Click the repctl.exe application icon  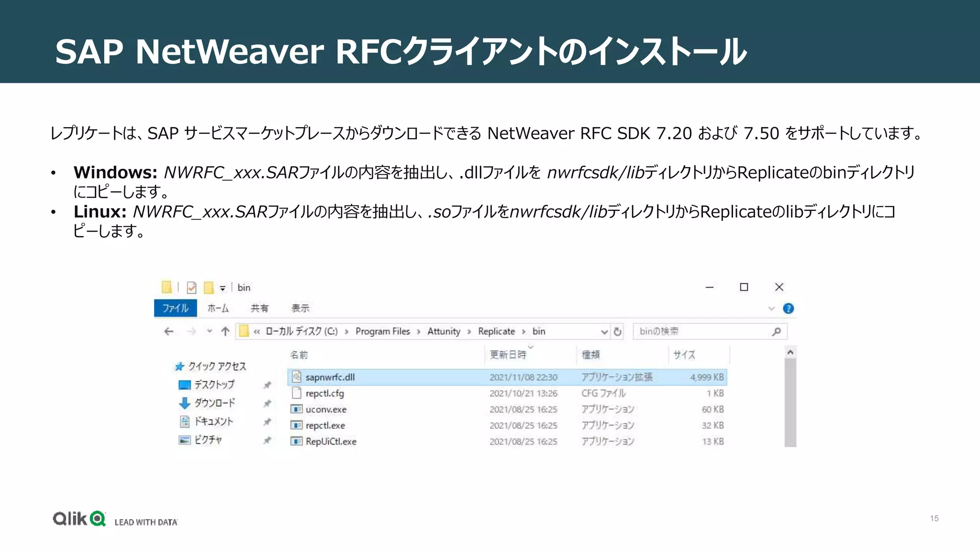[x=297, y=425]
